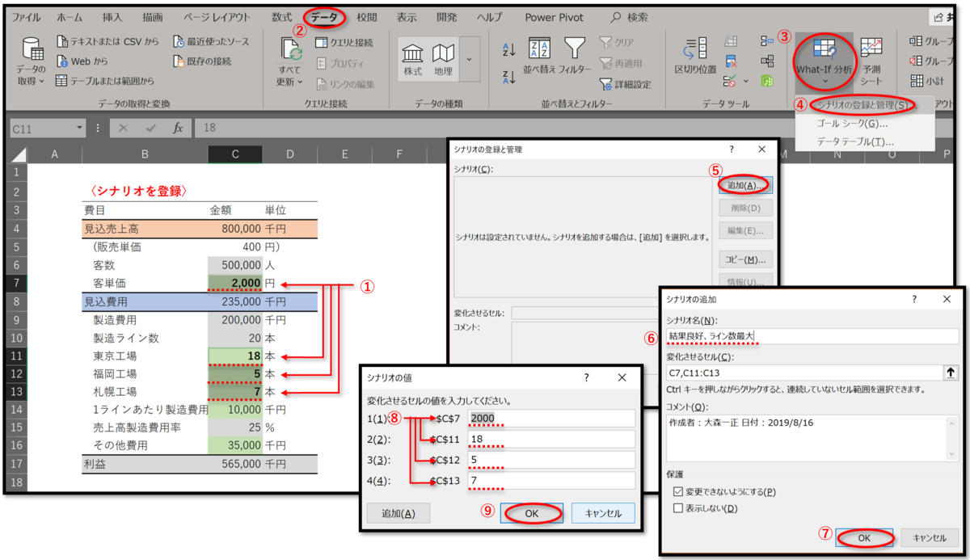Click キャンセル in the シナリオの値 dialog
970x560 pixels.
pyautogui.click(x=602, y=513)
